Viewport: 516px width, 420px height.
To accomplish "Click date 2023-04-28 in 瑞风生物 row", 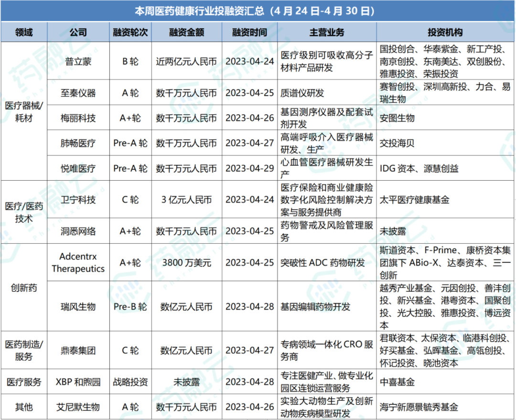I will tap(249, 306).
